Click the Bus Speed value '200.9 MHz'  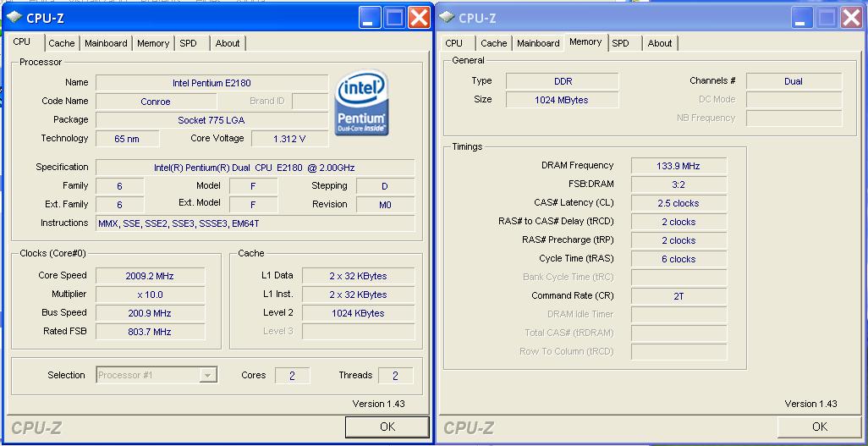(150, 313)
